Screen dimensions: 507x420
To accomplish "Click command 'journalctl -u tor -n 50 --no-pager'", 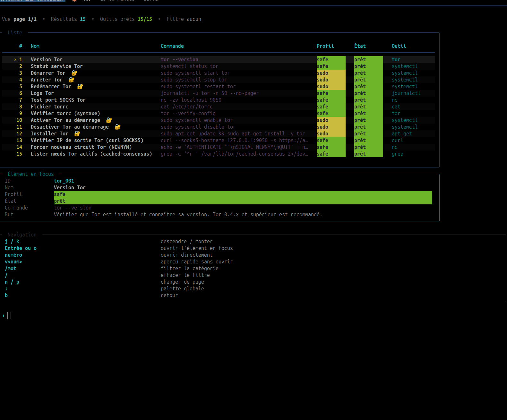I will point(210,93).
